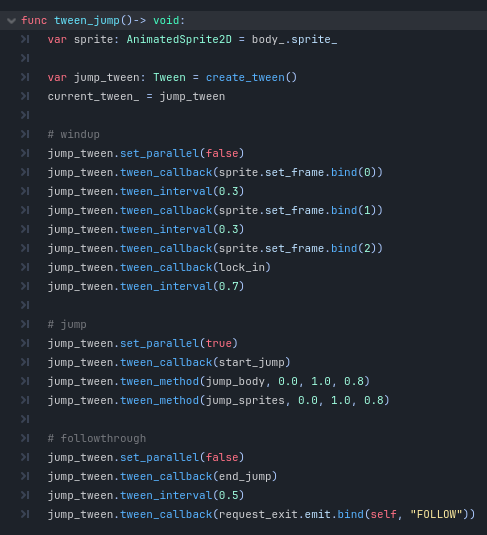Click set_parallel(false) under windup comment
487x535 pixels.
click(x=146, y=154)
